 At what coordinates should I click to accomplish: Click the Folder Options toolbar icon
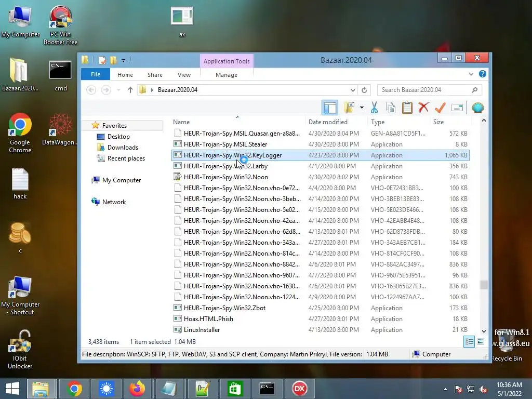point(349,108)
